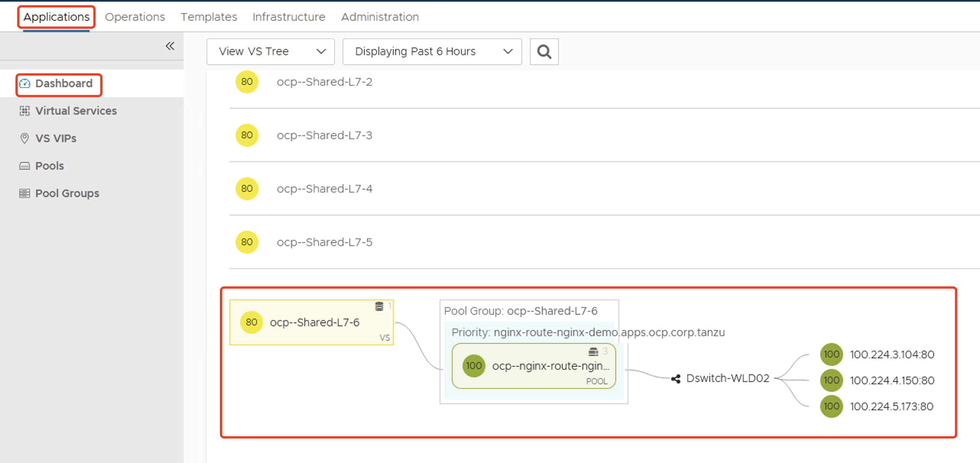Screen dimensions: 980x463
Task: Collapse the sidebar with double-chevron icon
Action: pos(170,46)
